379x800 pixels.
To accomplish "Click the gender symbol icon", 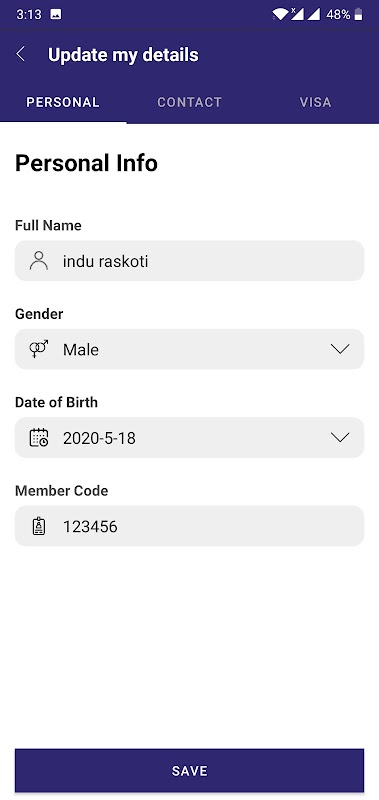I will pos(39,349).
